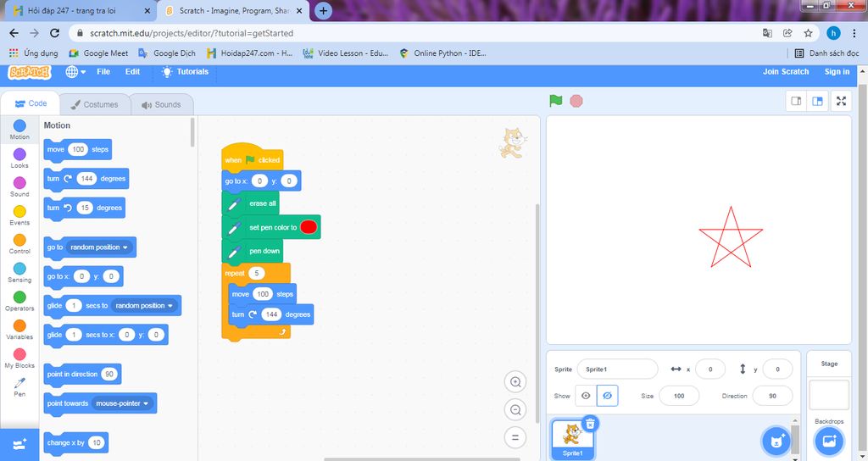Image resolution: width=868 pixels, height=461 pixels.
Task: Click the red pen color swatch
Action: click(x=309, y=227)
